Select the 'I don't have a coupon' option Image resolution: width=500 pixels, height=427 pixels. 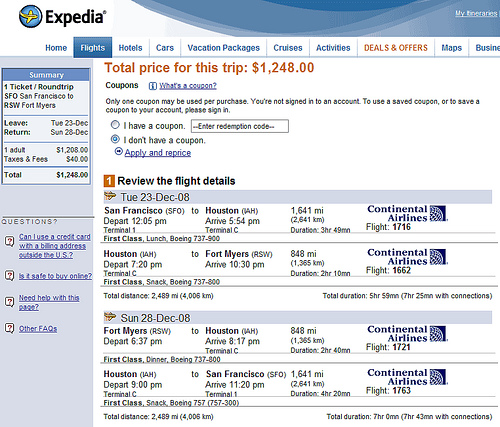pyautogui.click(x=115, y=139)
